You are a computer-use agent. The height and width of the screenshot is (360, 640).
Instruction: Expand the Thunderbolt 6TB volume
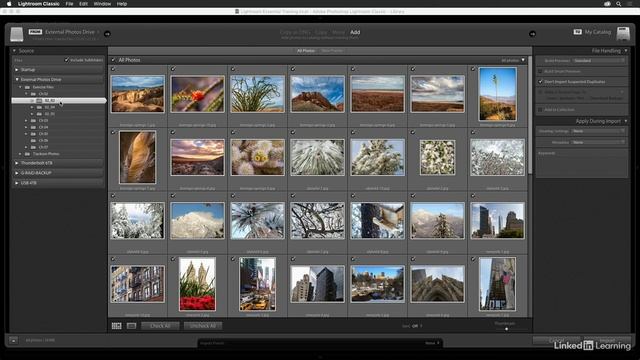(17, 163)
